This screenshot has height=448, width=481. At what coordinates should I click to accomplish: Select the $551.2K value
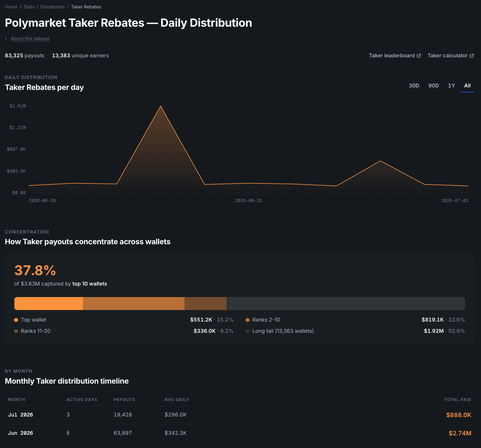tap(201, 320)
